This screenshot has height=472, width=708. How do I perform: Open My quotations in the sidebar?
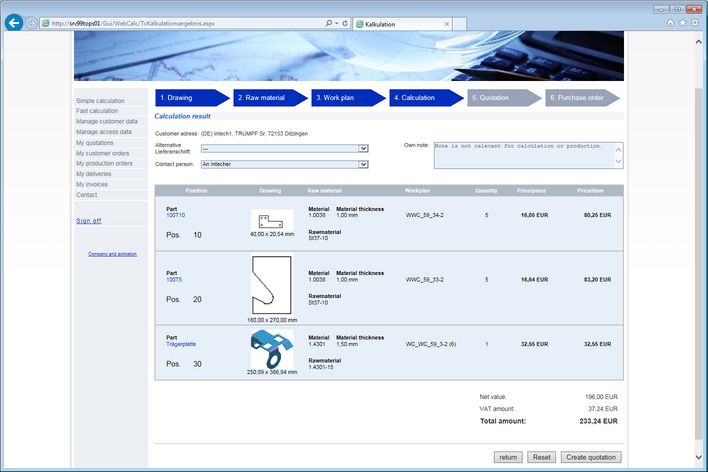tap(95, 143)
